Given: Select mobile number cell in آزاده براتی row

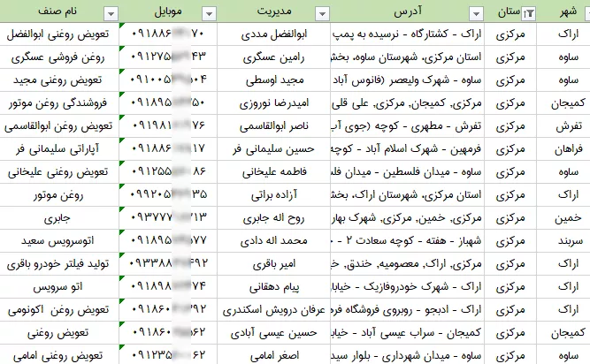Looking at the screenshot, I should click(168, 195).
